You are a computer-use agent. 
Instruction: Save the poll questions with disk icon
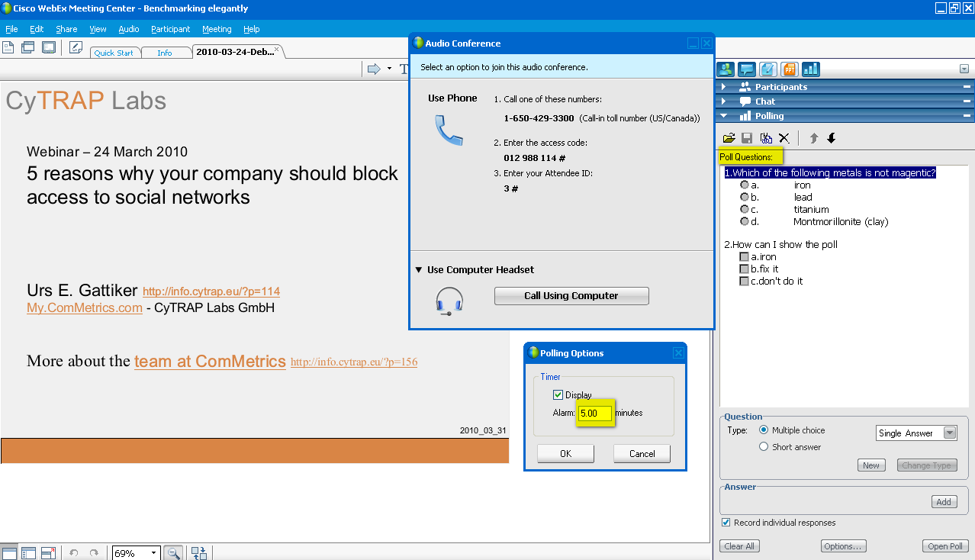coord(747,138)
